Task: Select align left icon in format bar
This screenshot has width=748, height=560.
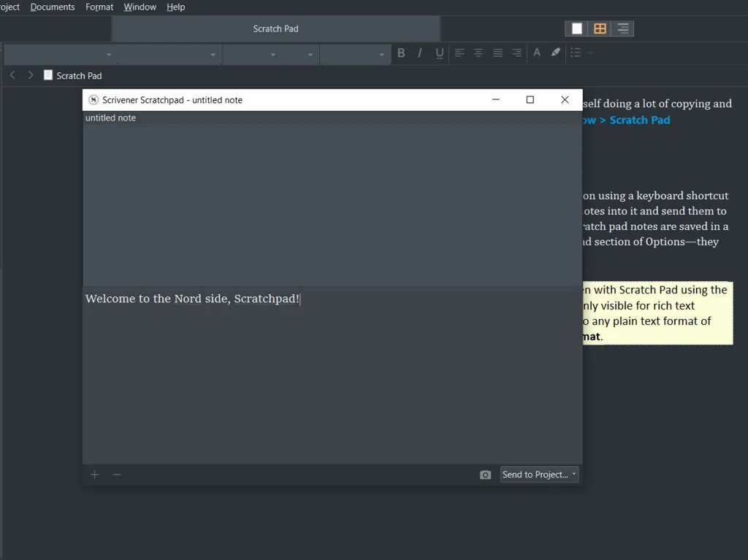Action: click(x=459, y=53)
